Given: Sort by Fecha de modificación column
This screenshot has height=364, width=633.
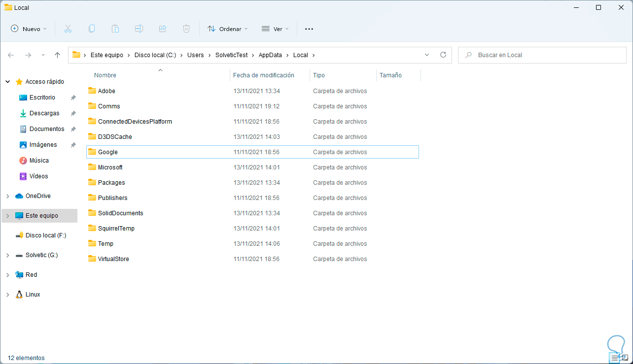Looking at the screenshot, I should tap(263, 75).
